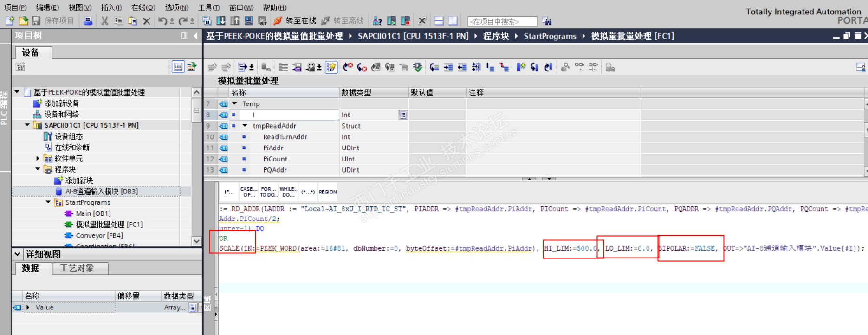
Task: Insert a REGION block snippet
Action: (328, 192)
